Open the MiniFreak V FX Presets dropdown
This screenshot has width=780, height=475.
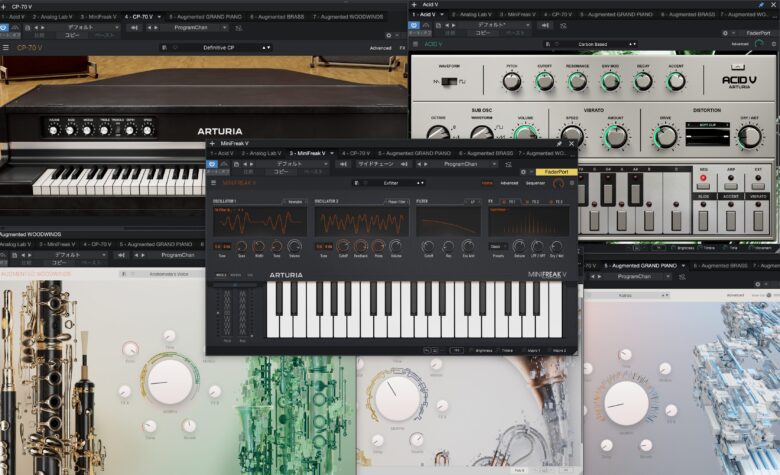[498, 246]
